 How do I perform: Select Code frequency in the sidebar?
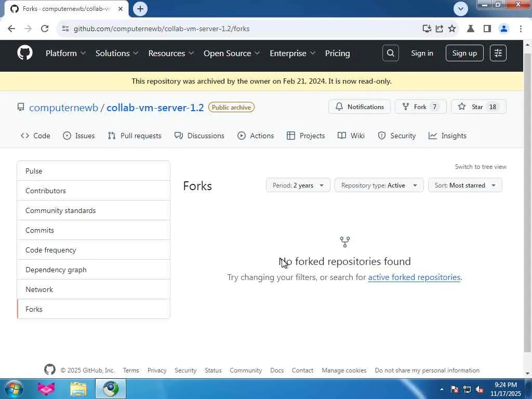coord(94,250)
